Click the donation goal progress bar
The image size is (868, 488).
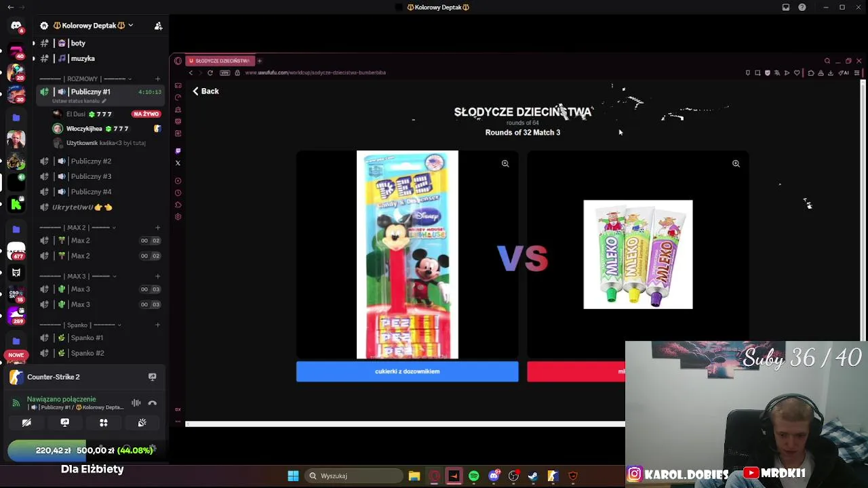[84, 451]
